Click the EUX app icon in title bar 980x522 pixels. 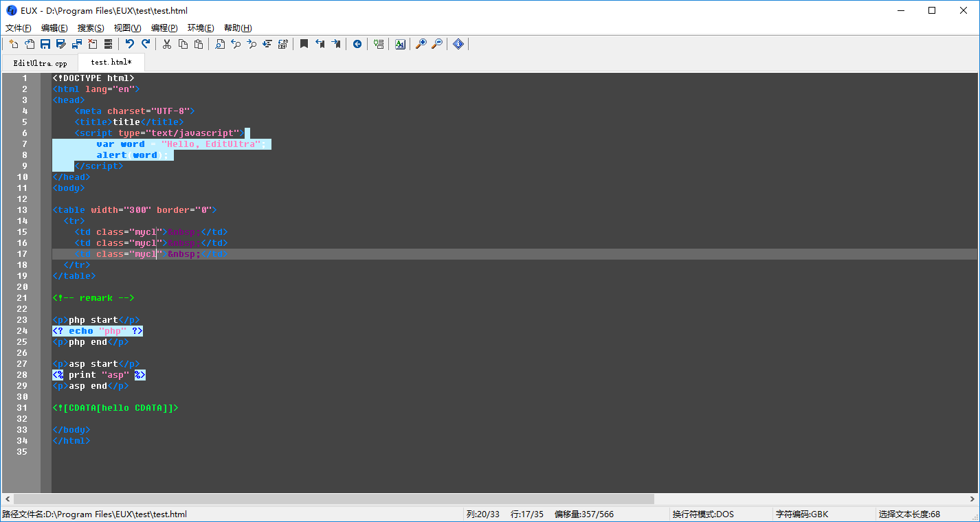pos(11,10)
